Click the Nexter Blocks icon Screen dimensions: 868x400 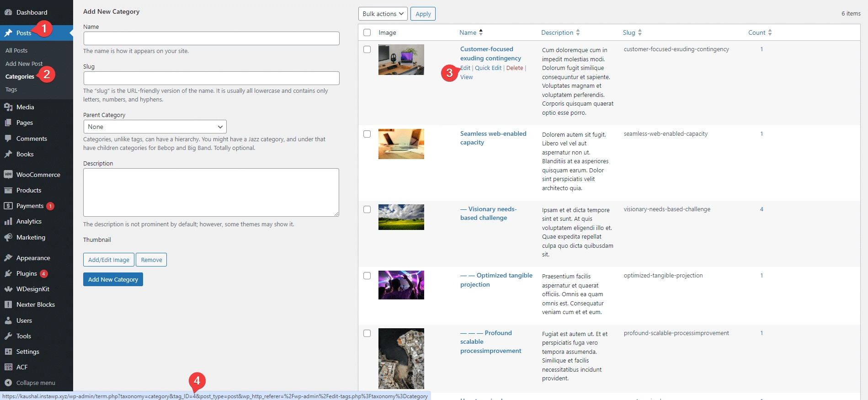8,304
